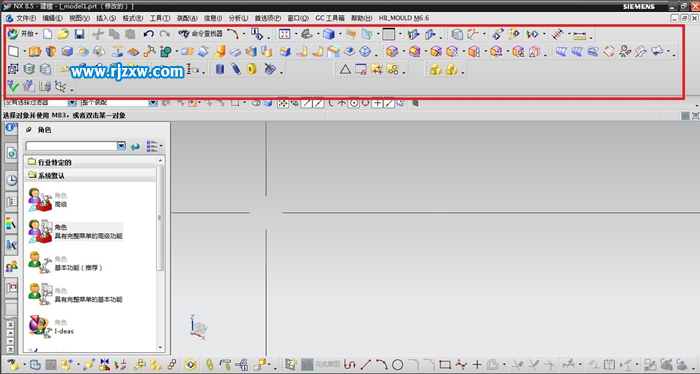Undo the last action
This screenshot has width=700, height=374.
tap(149, 34)
